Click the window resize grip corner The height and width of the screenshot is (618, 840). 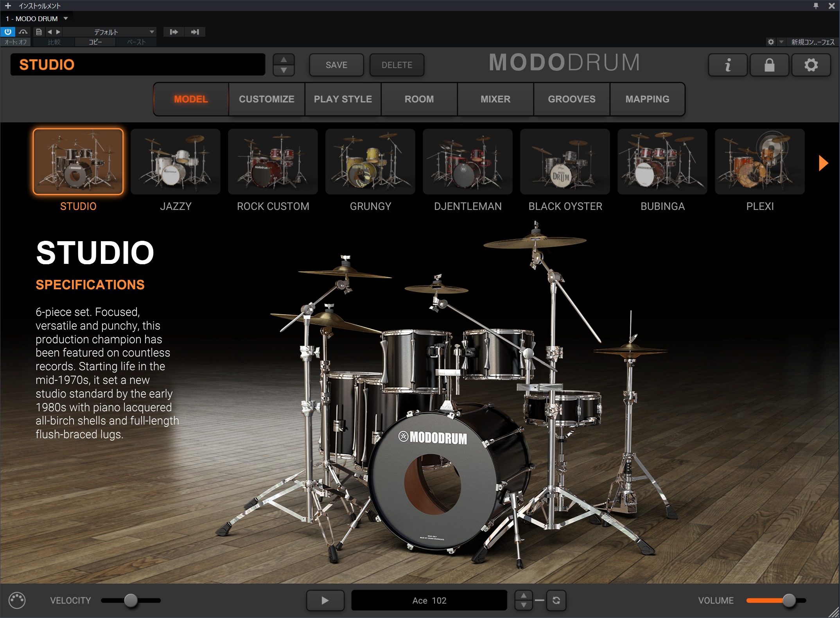pos(834,612)
